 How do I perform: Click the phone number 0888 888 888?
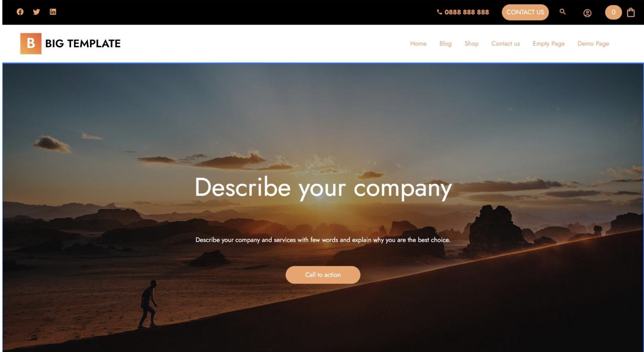pos(463,12)
